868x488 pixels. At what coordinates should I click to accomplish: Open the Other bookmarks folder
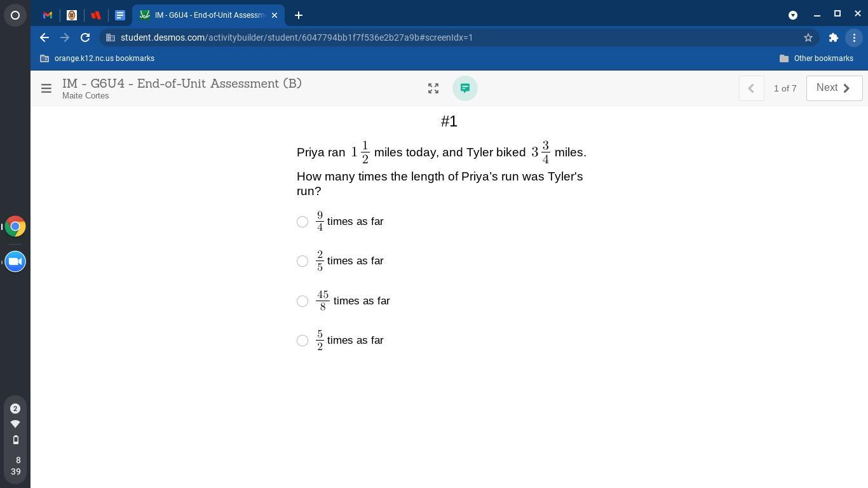point(817,58)
